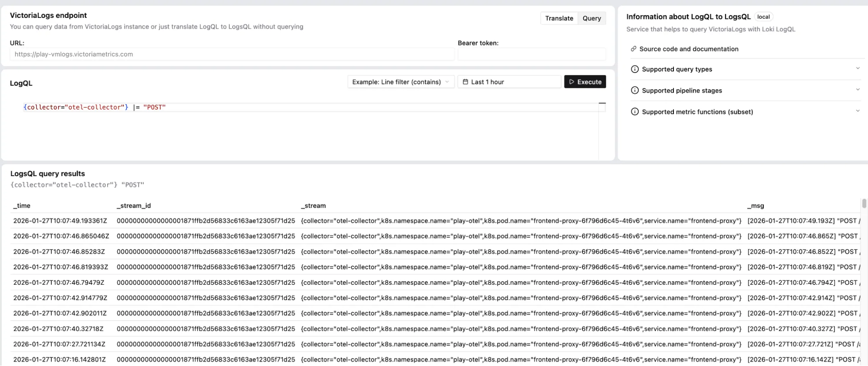Expand Supported metric functions section chevron
Image resolution: width=868 pixels, height=366 pixels.
[x=858, y=111]
